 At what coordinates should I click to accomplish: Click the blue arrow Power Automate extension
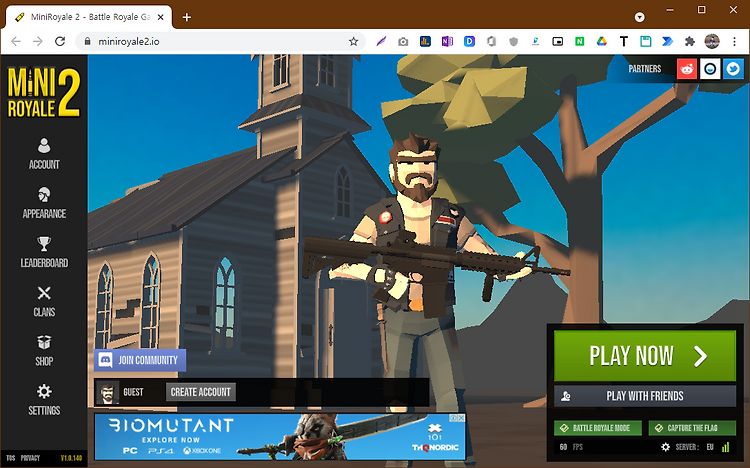click(x=668, y=42)
